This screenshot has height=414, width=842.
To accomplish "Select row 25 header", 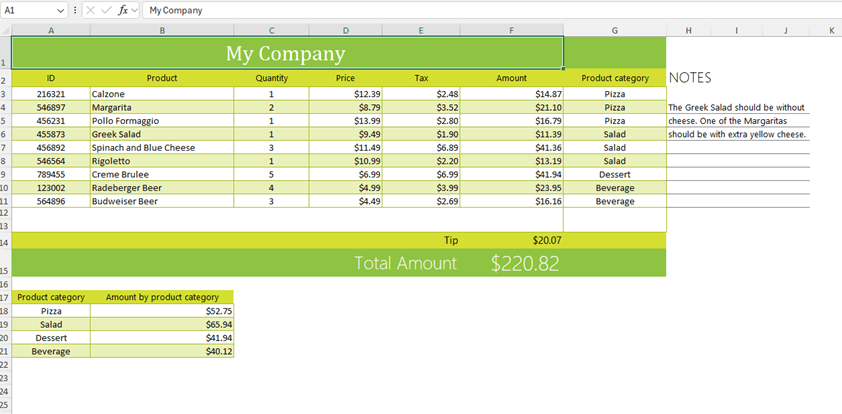I will tap(5, 405).
